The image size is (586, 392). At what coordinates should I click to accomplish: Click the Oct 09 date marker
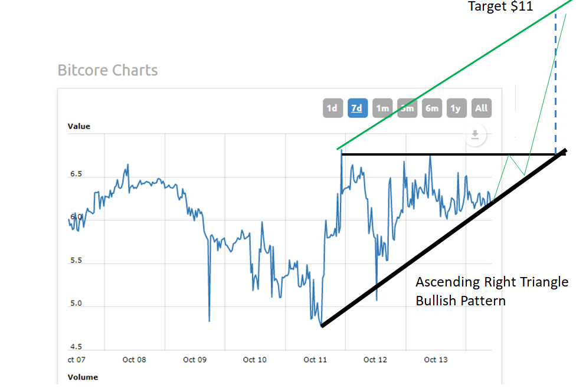(x=194, y=360)
